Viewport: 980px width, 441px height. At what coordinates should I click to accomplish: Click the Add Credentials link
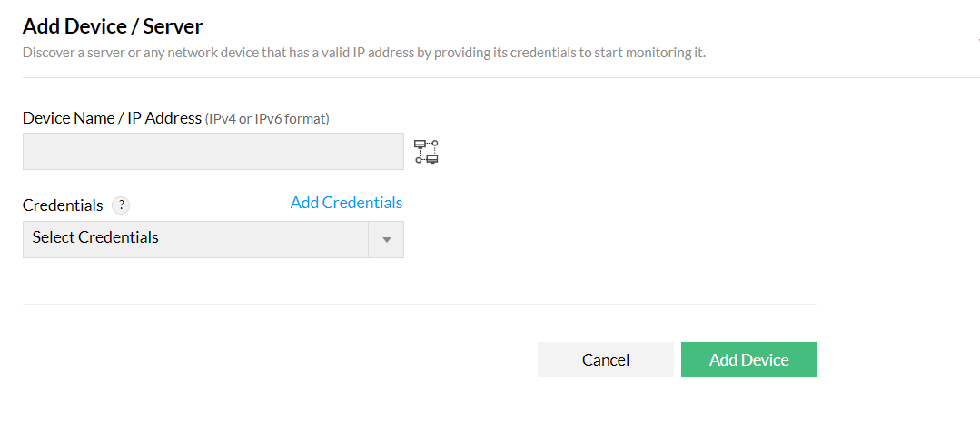coord(346,203)
